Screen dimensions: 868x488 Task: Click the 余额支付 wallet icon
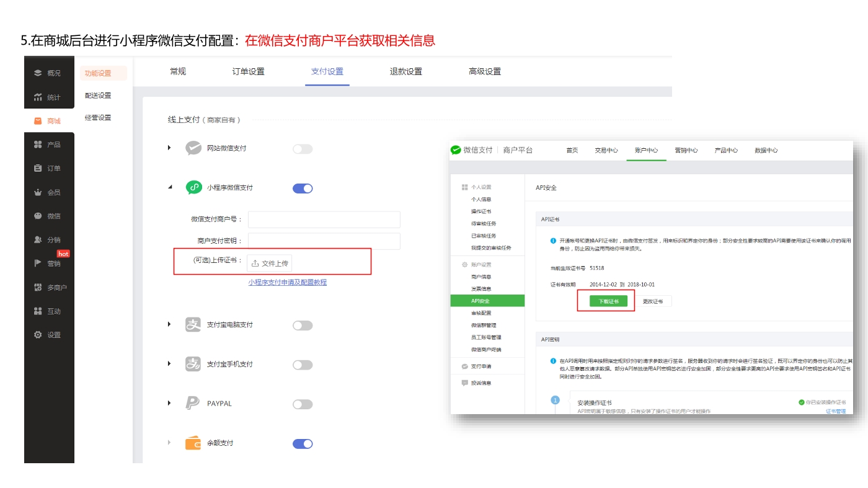[193, 443]
